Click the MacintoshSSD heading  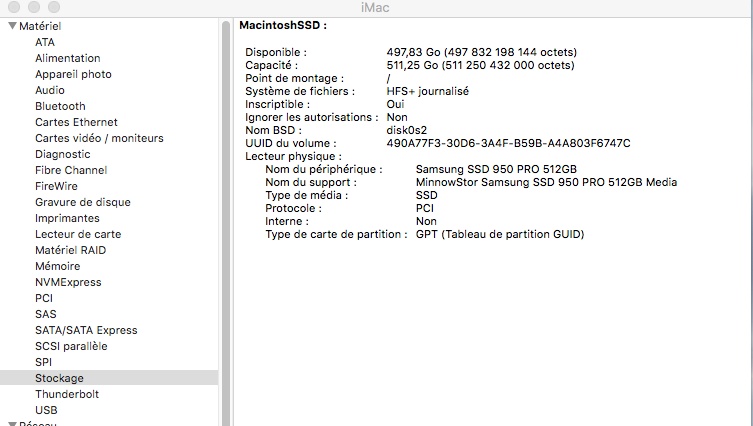tap(283, 25)
